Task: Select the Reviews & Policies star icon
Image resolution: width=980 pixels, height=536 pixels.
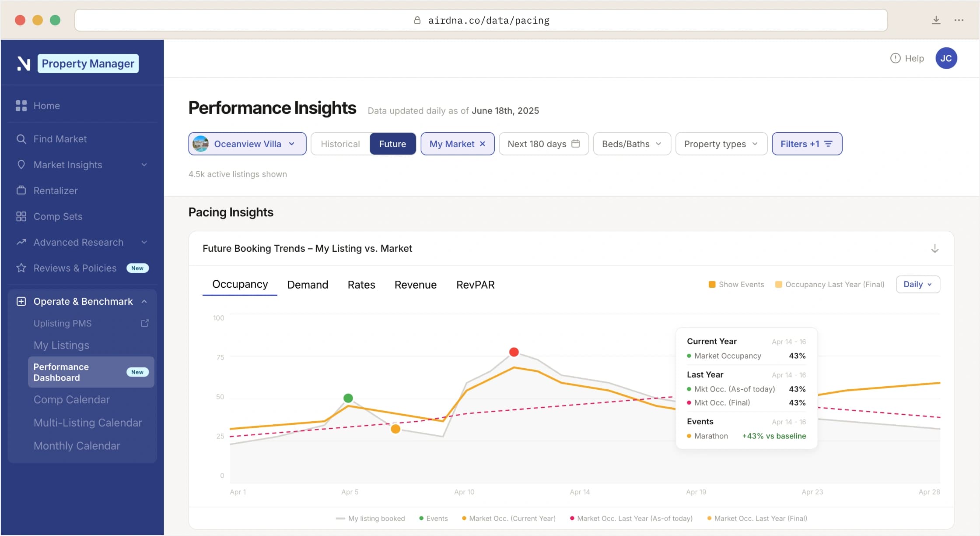Action: (x=21, y=268)
